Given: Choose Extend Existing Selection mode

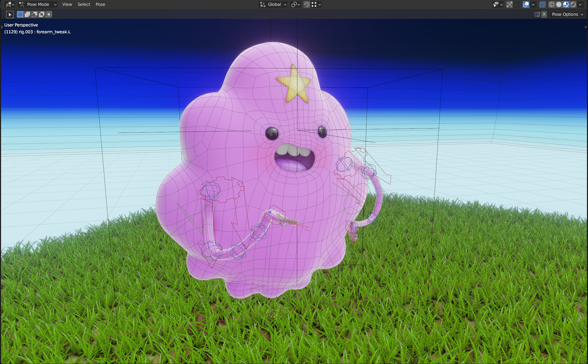Looking at the screenshot, I should click(27, 14).
